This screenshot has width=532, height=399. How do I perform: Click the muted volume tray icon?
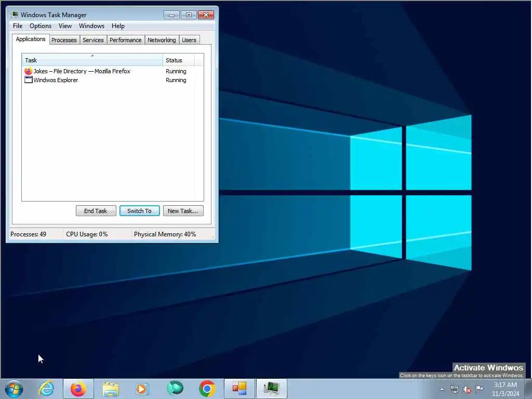coord(467,390)
